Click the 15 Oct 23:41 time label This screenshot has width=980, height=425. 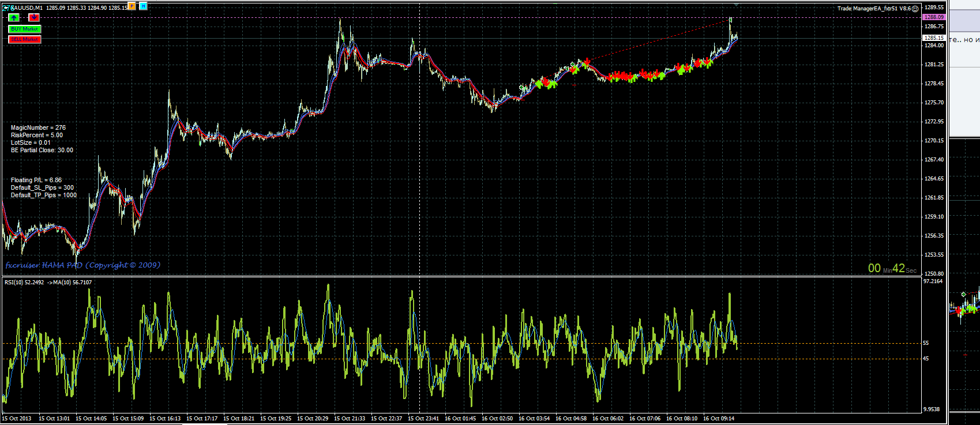pos(423,419)
